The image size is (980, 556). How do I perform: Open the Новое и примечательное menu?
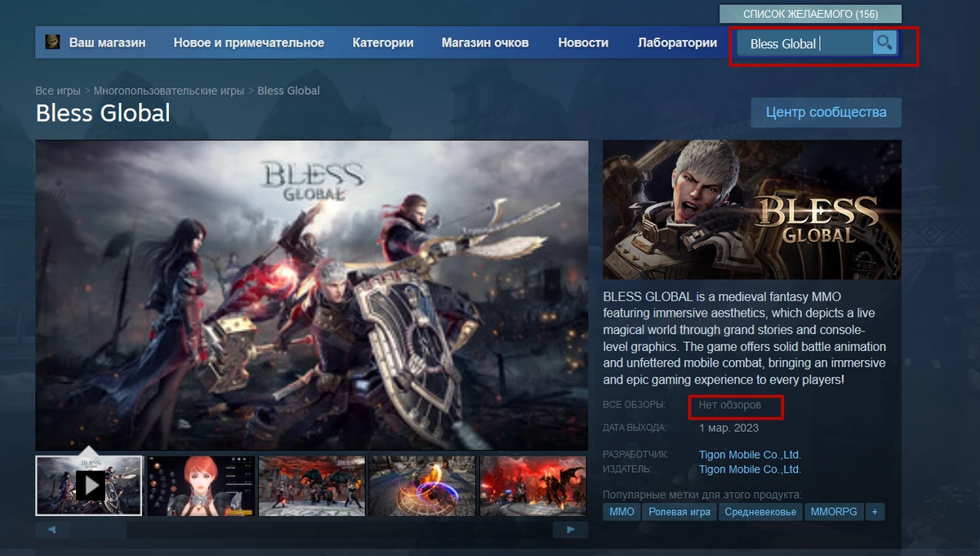(x=249, y=42)
